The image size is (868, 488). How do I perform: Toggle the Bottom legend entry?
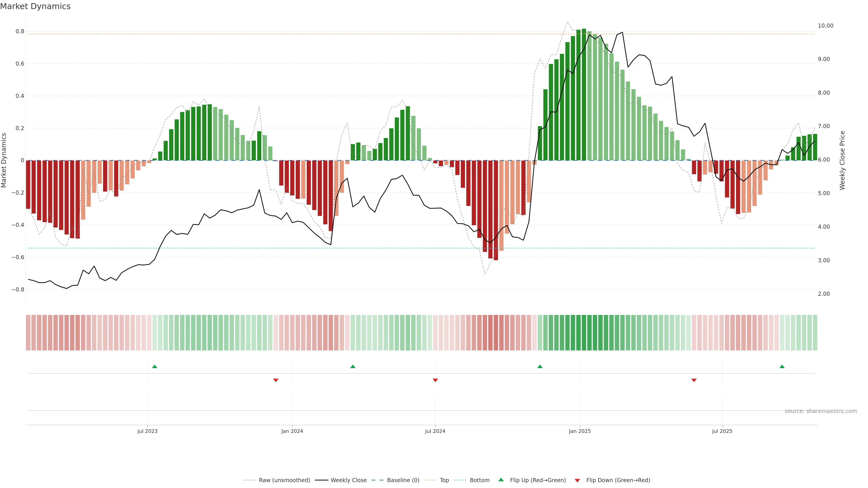pos(479,480)
